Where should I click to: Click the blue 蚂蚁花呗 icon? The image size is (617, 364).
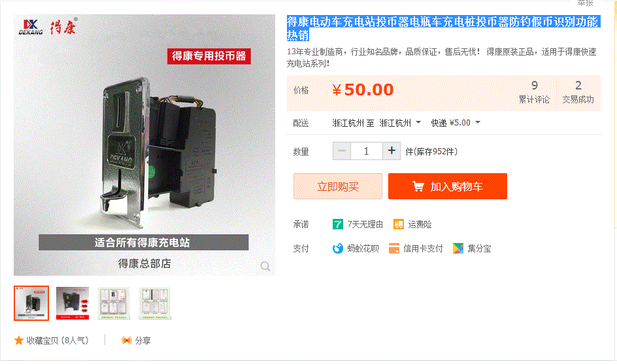338,248
